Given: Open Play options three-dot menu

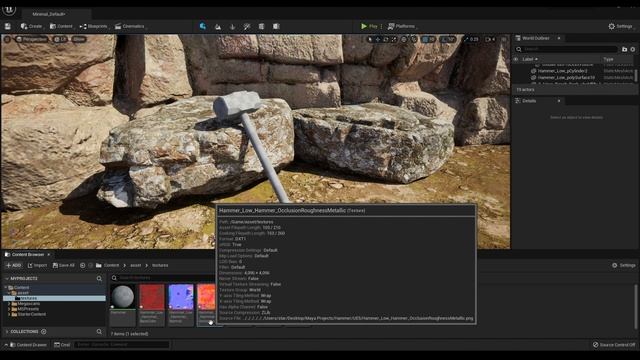Looking at the screenshot, I should point(382,26).
